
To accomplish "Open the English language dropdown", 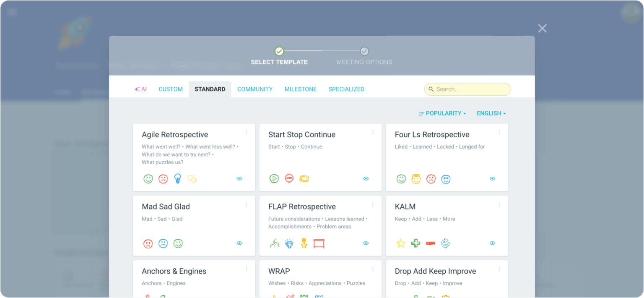I will coord(491,113).
